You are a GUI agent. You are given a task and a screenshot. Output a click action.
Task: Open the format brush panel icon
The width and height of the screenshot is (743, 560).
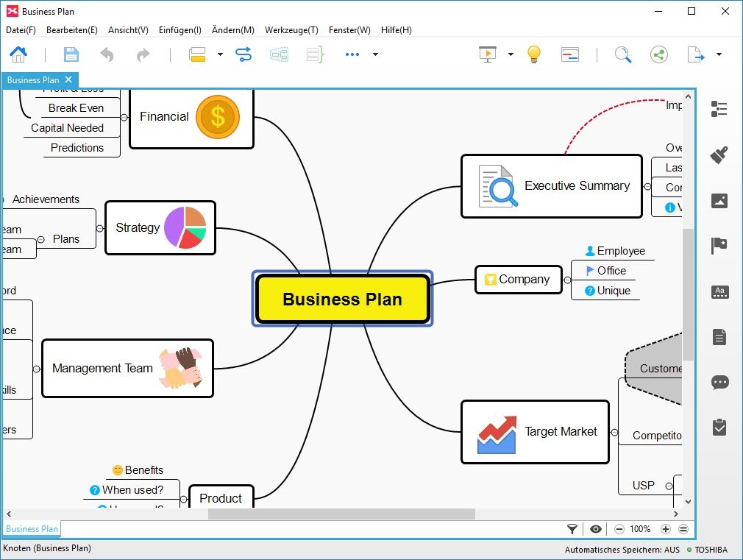tap(719, 155)
